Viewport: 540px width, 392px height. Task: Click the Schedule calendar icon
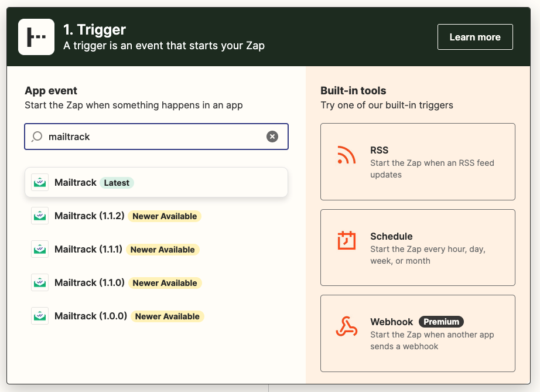(x=347, y=240)
